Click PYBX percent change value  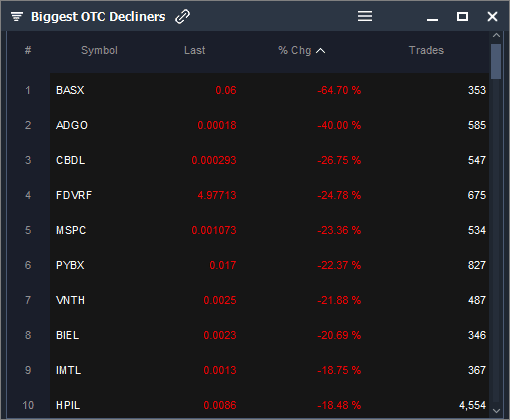tap(339, 265)
